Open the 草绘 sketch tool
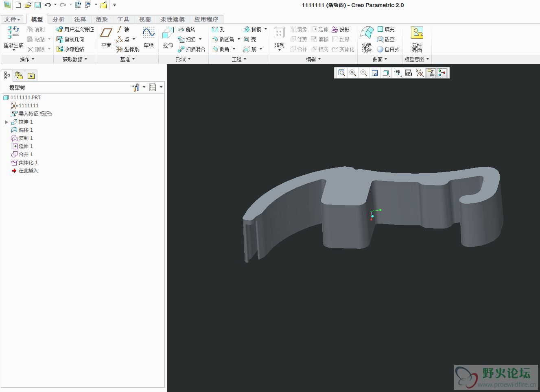Image resolution: width=540 pixels, height=392 pixels. 149,38
